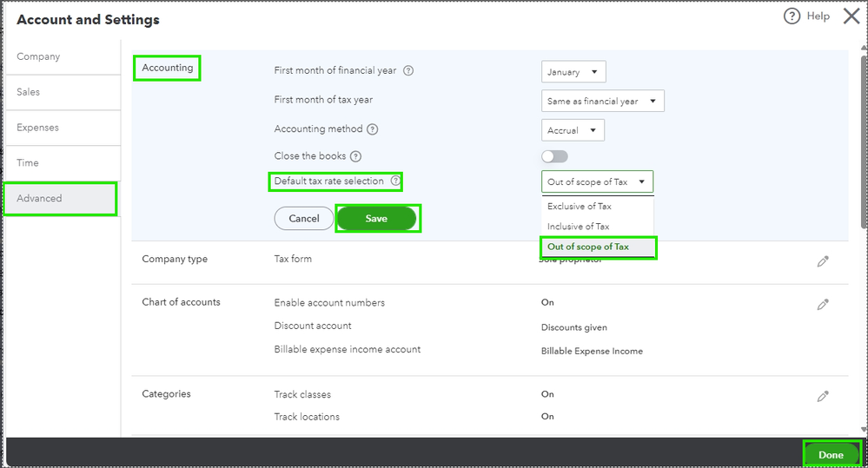Select Out of scope of Tax in the list
868x468 pixels.
(x=588, y=247)
